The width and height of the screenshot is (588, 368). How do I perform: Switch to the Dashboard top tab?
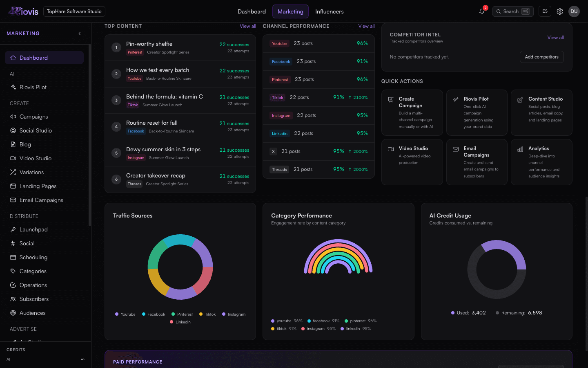coord(252,11)
